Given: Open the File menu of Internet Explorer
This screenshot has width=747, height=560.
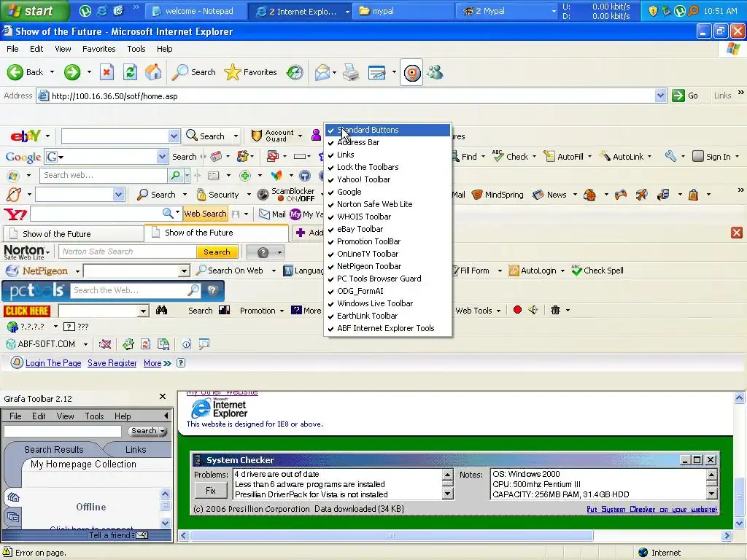Looking at the screenshot, I should tap(12, 49).
